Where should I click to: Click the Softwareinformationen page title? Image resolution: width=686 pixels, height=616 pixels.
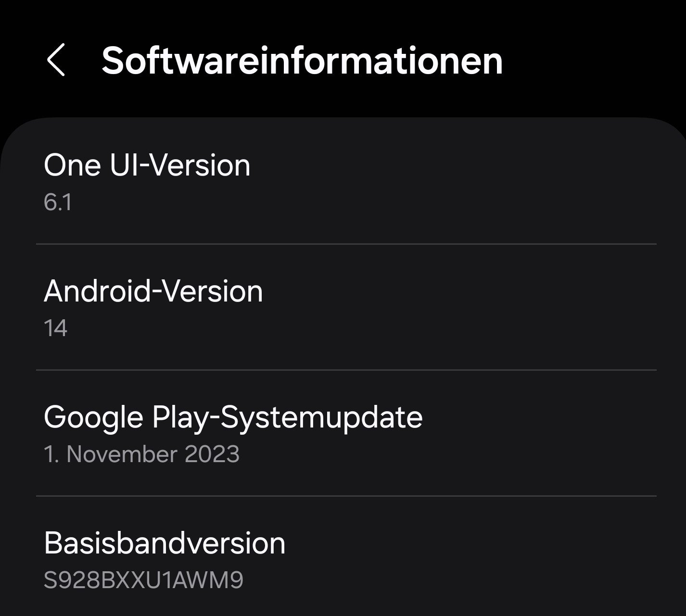(302, 61)
